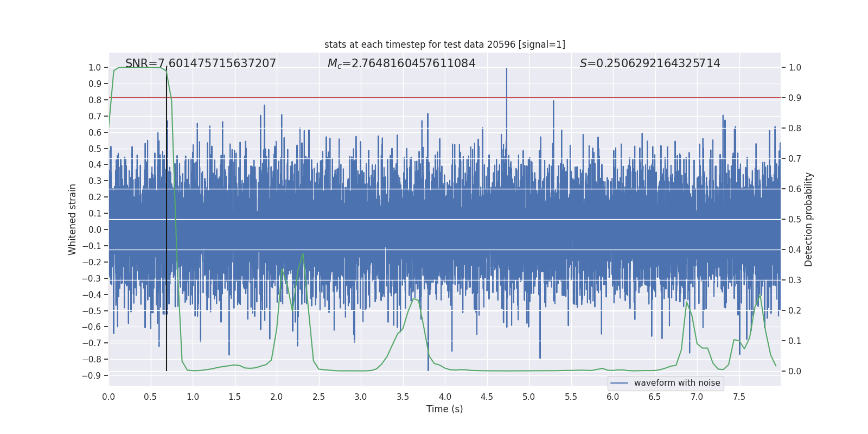Select the SNR value annotation text

pyautogui.click(x=201, y=63)
